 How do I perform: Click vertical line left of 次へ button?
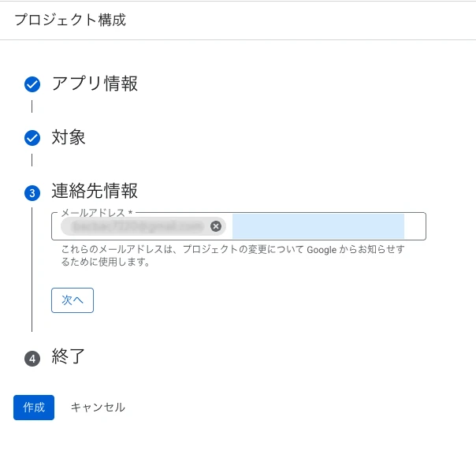point(32,300)
